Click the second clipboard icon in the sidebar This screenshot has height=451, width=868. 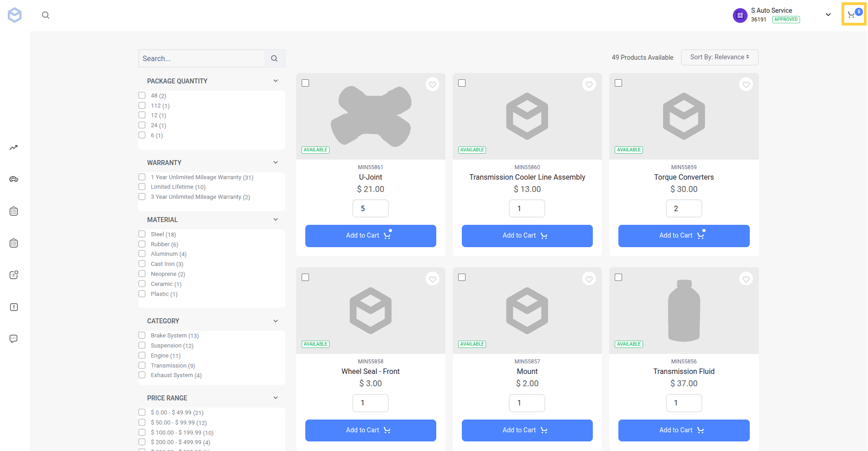[14, 243]
